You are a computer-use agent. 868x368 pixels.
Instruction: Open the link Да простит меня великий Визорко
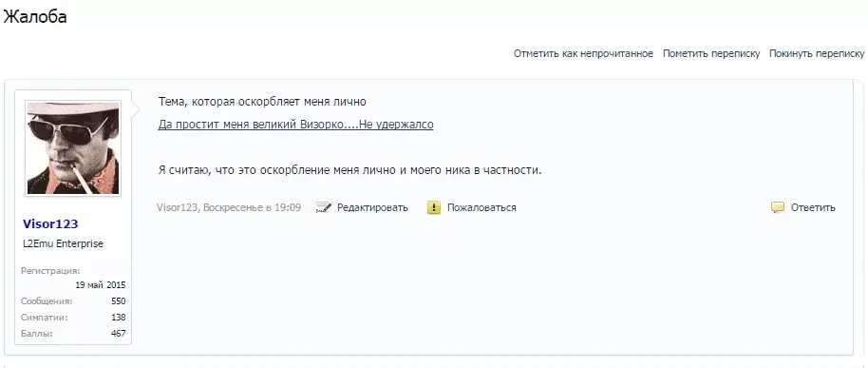click(x=295, y=125)
